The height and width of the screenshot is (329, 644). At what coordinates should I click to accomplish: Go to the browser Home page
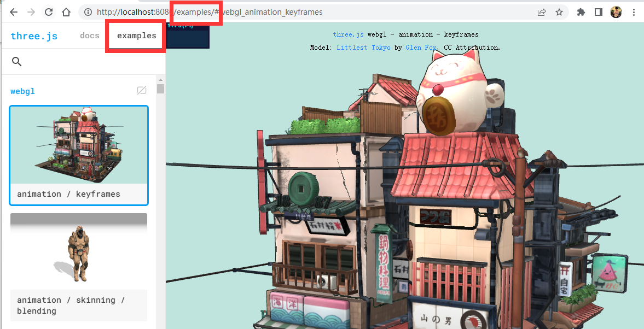click(x=66, y=12)
